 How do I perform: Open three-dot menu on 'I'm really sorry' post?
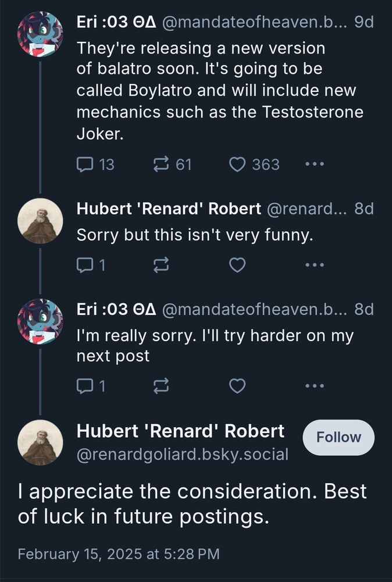pyautogui.click(x=315, y=386)
